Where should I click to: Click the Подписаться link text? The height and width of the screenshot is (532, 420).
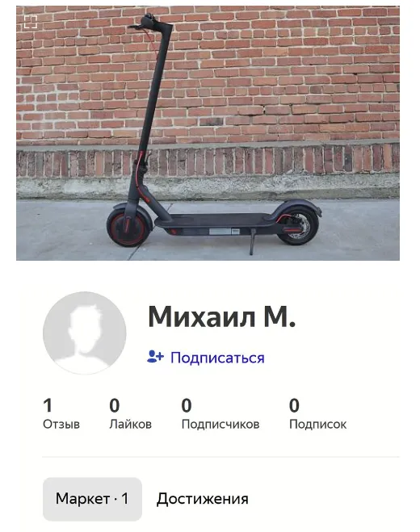pyautogui.click(x=217, y=358)
